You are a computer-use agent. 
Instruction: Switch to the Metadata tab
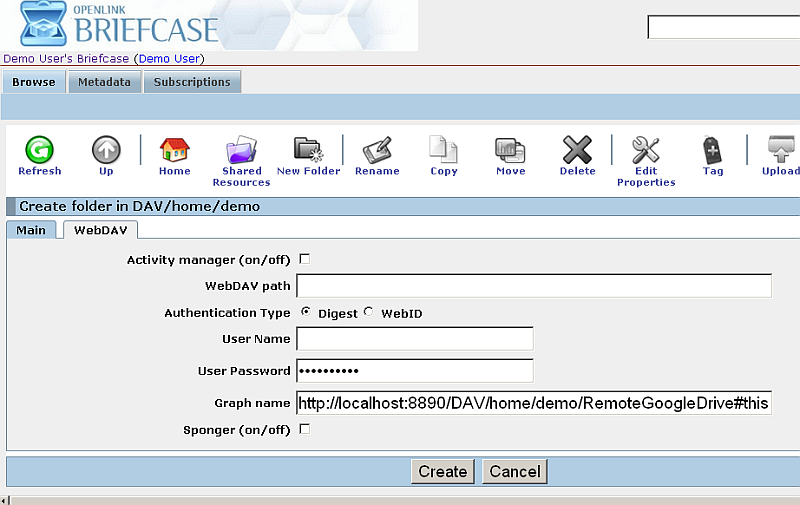(x=104, y=82)
